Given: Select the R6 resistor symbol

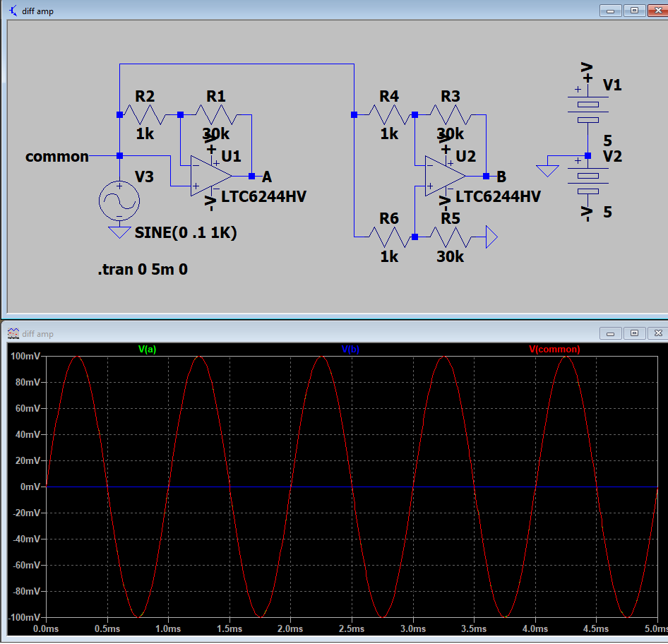Looking at the screenshot, I should [389, 237].
